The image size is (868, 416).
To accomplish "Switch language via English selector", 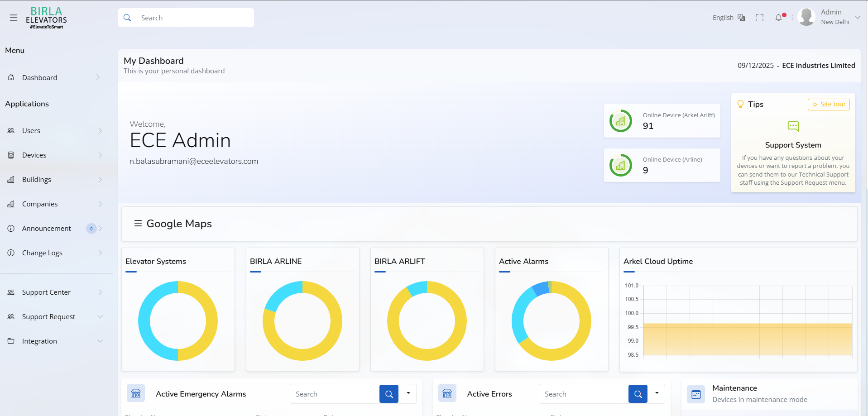I will [723, 18].
